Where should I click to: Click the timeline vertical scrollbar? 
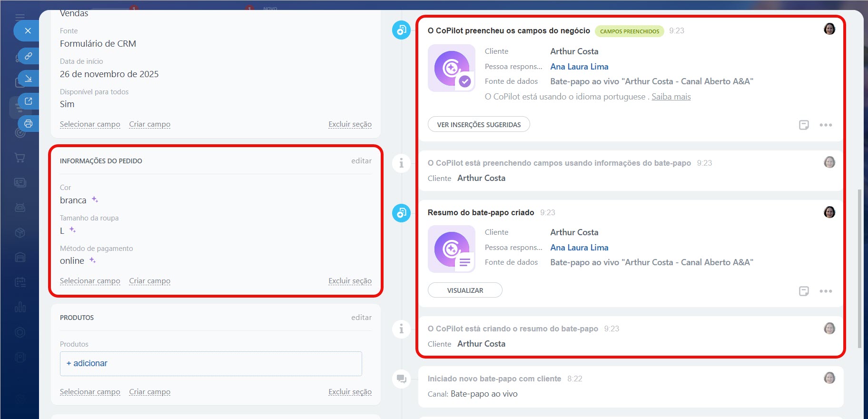[859, 267]
